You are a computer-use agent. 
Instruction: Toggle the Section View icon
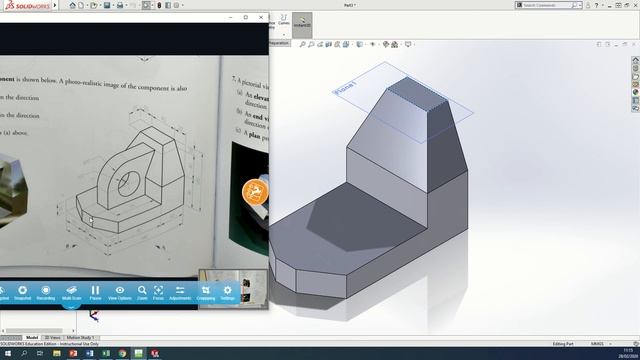coord(329,44)
